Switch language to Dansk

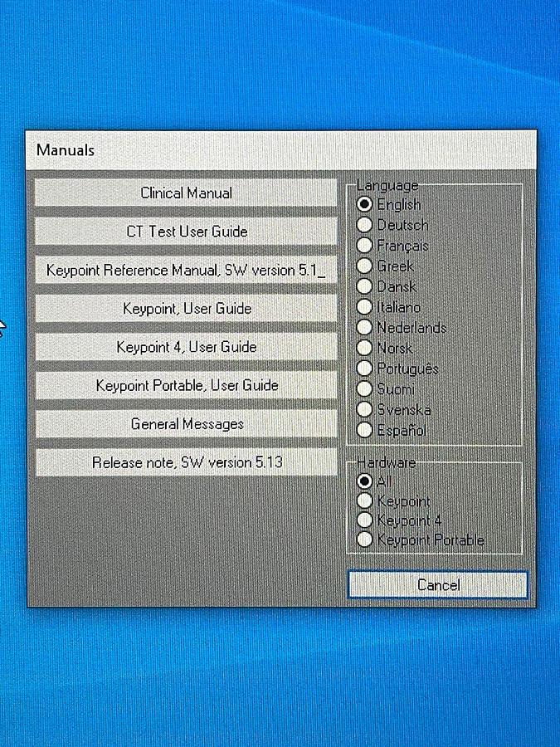tap(364, 287)
